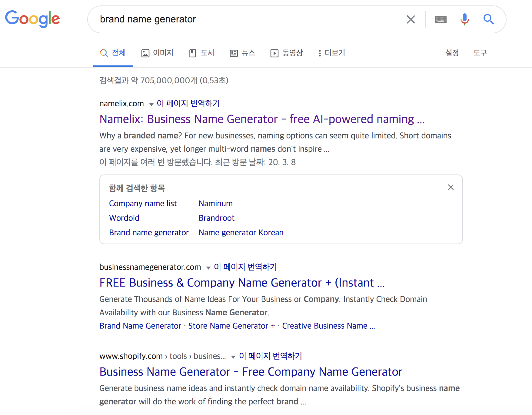
Task: Open the on-screen keyboard icon
Action: pyautogui.click(x=441, y=20)
